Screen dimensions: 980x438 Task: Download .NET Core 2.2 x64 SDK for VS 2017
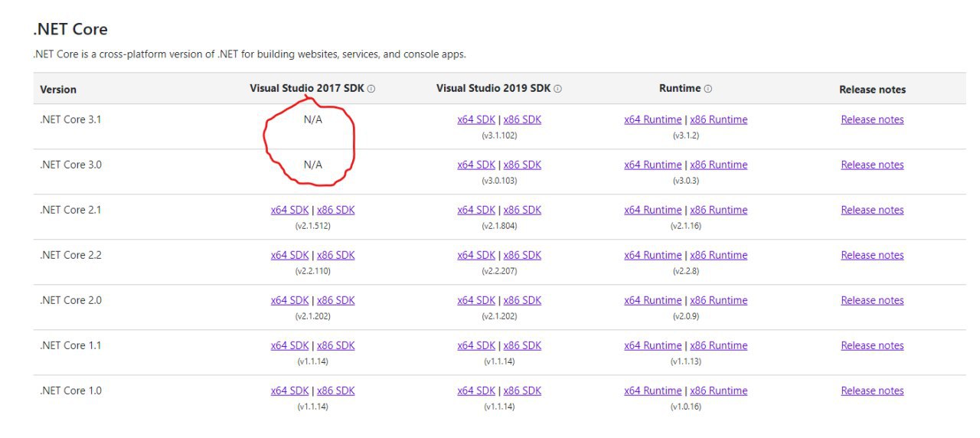[x=289, y=255]
